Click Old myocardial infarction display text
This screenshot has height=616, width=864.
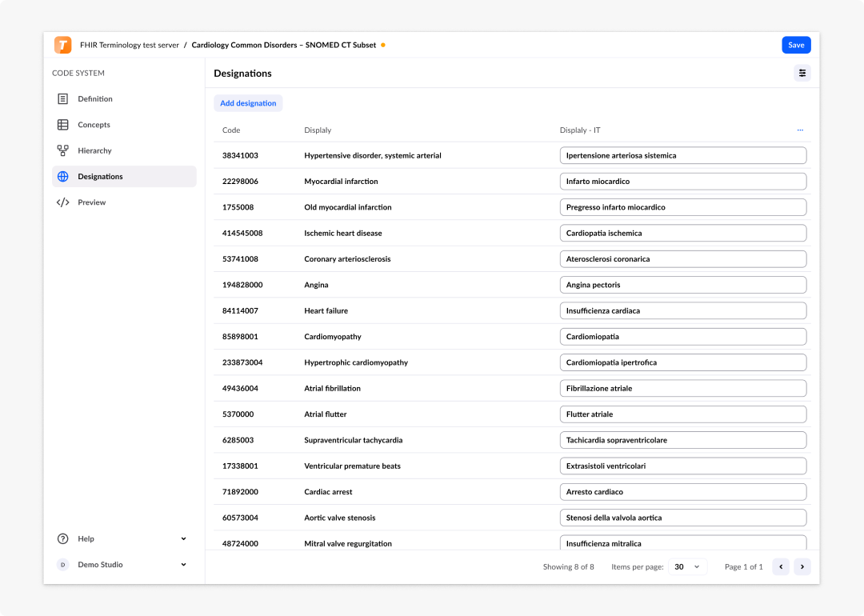[x=348, y=207]
